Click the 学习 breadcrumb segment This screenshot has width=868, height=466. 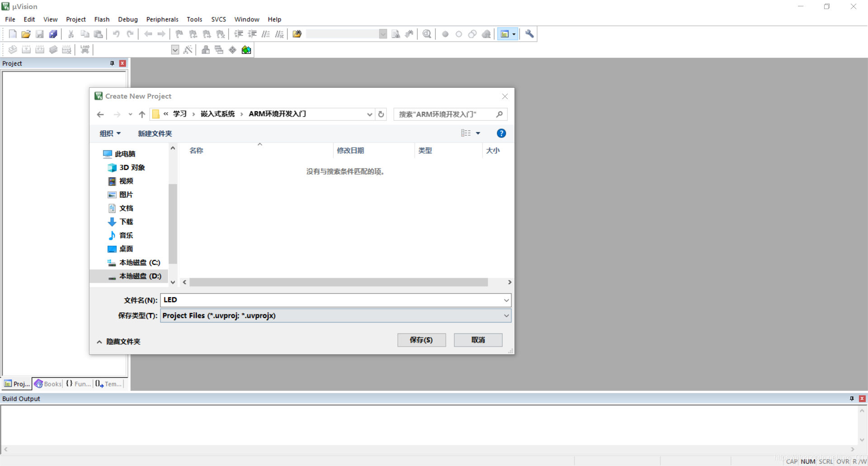pos(180,114)
